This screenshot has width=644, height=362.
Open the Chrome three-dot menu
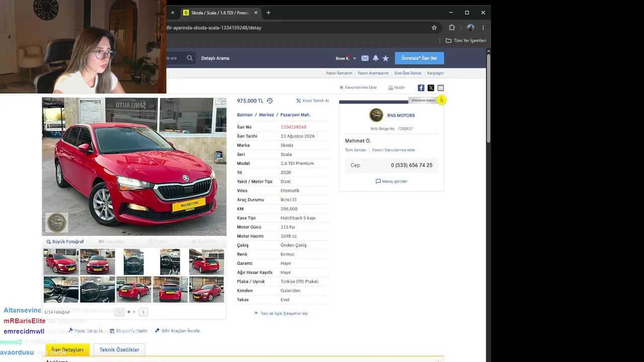[483, 28]
